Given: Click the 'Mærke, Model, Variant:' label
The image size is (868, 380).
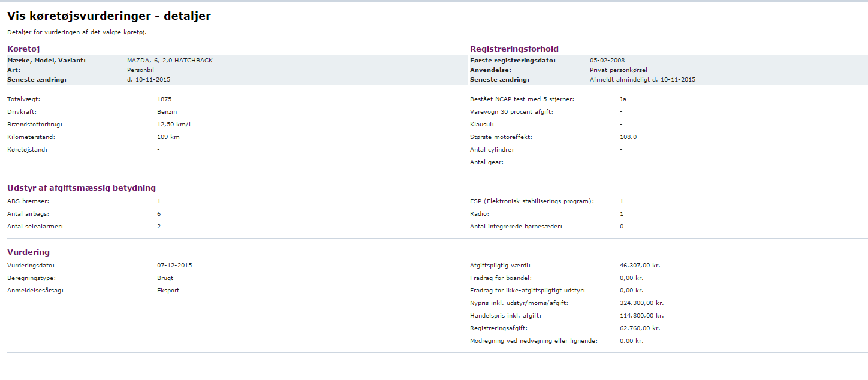Looking at the screenshot, I should [x=47, y=60].
